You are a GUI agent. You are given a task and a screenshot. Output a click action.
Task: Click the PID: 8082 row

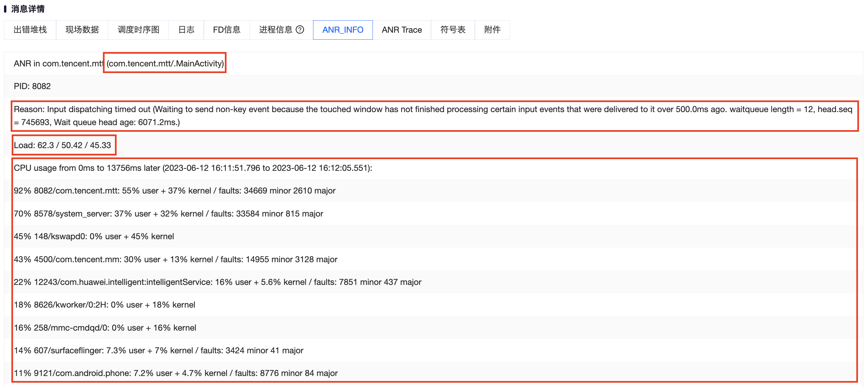tap(32, 86)
